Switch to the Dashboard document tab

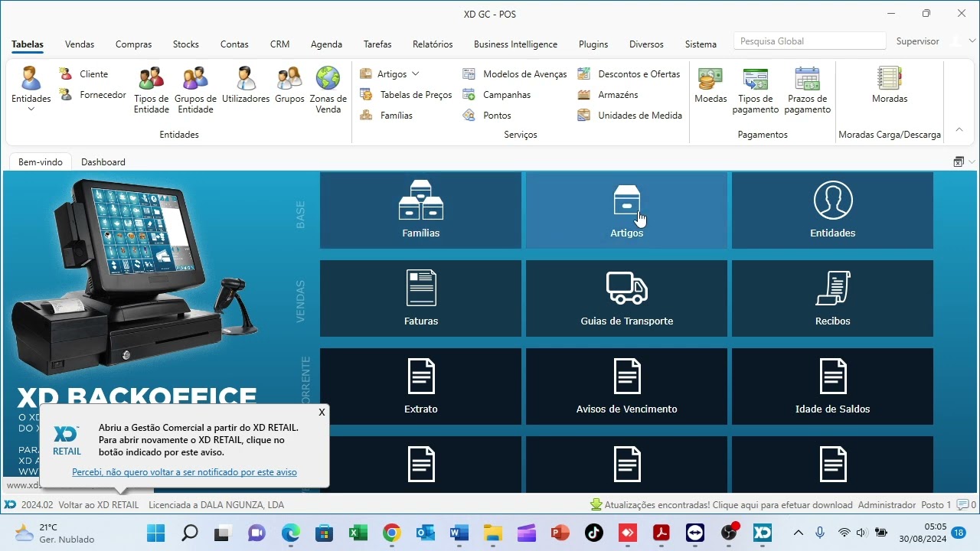[103, 162]
